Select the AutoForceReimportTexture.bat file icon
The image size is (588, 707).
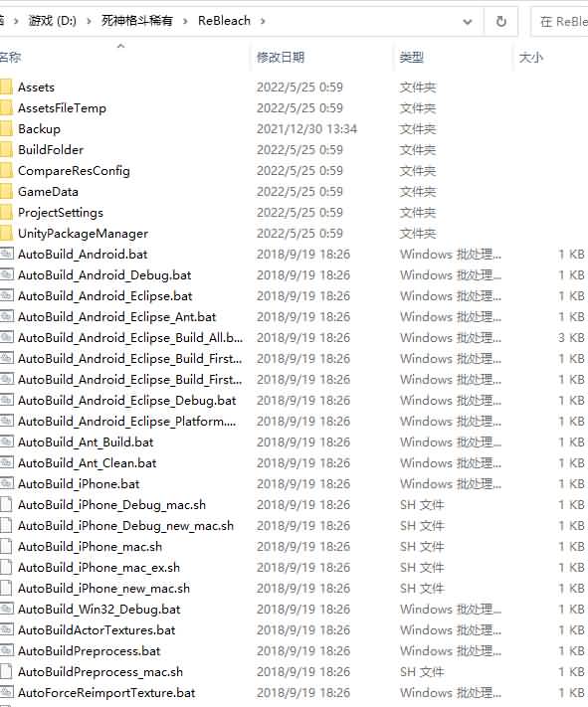pos(6,692)
